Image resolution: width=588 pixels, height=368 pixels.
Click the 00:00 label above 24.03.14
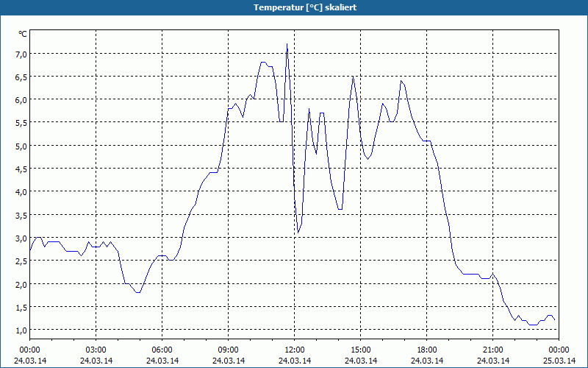[30, 350]
